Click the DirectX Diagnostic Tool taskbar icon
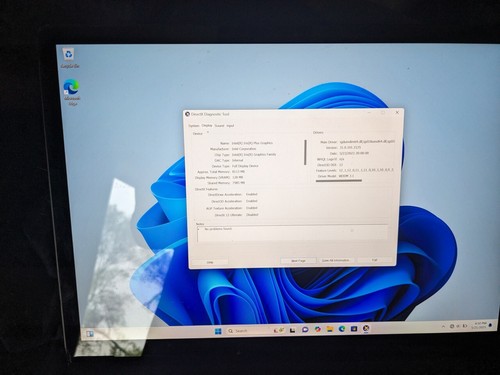The height and width of the screenshot is (375, 500). (366, 328)
